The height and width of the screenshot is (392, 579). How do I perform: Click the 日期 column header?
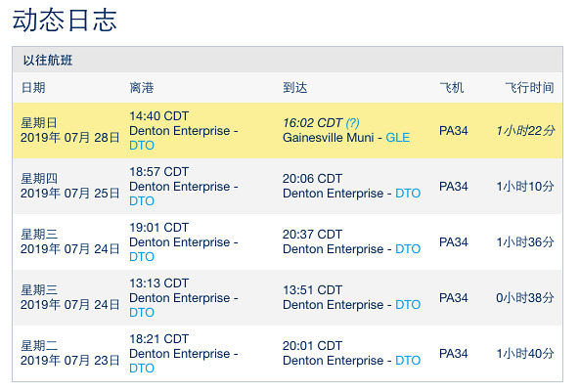tap(33, 88)
